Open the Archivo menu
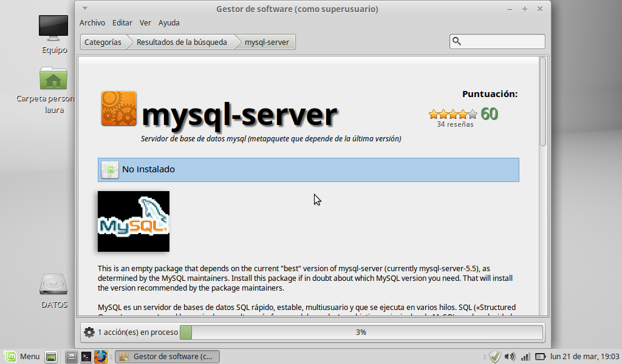The width and height of the screenshot is (622, 364). point(92,23)
